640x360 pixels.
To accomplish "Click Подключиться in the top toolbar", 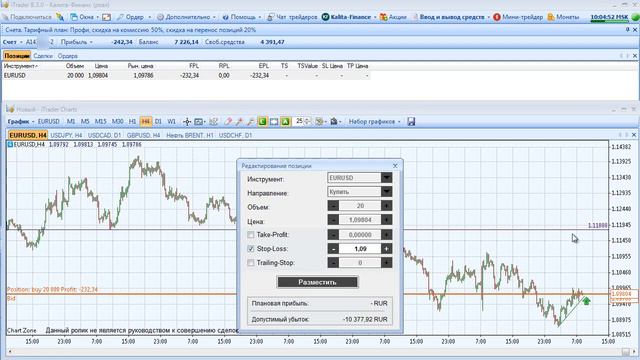I will pyautogui.click(x=27, y=17).
